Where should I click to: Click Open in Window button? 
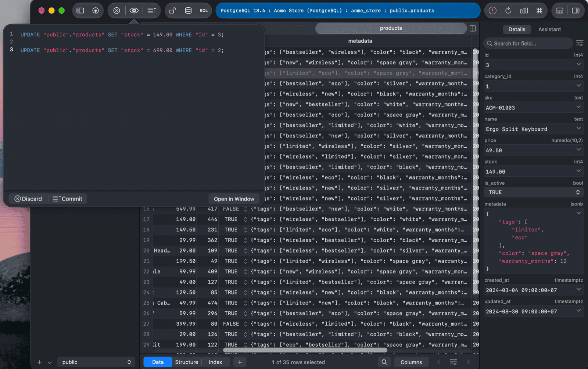[x=234, y=199]
